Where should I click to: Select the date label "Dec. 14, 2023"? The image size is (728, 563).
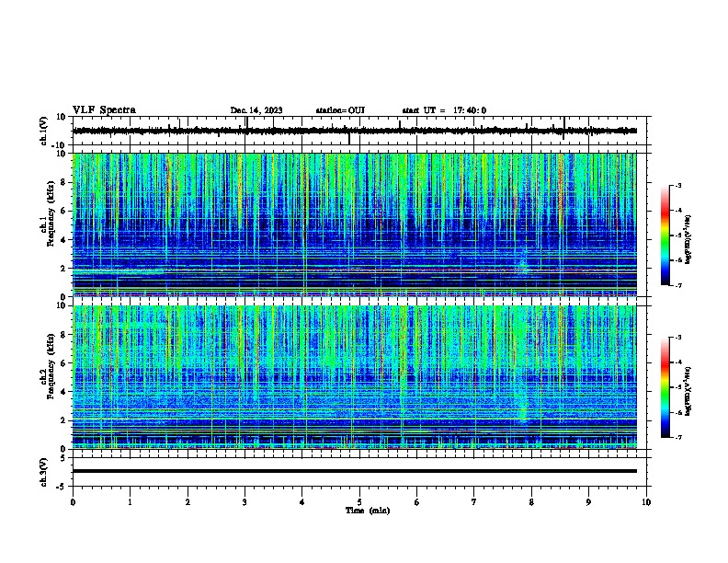tap(256, 110)
